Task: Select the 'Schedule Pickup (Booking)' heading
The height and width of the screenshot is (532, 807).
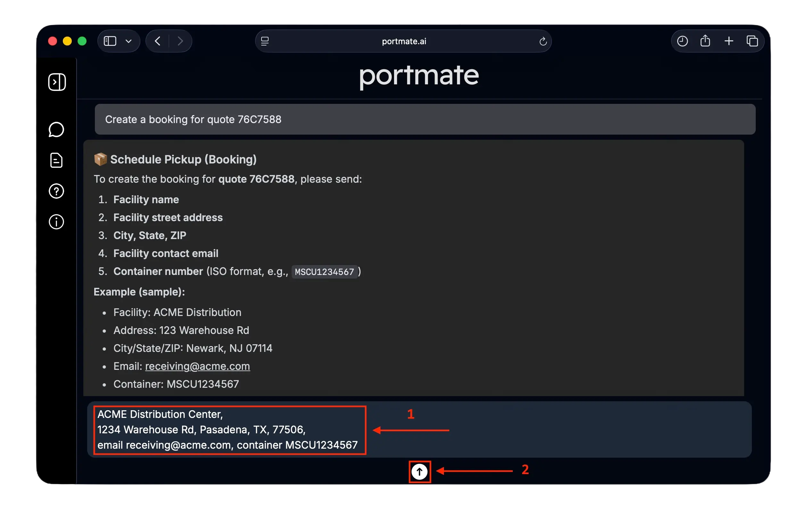Action: click(183, 160)
